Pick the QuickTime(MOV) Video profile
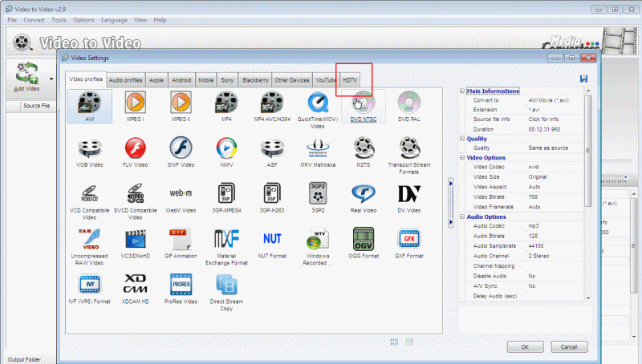Image resolution: width=642 pixels, height=364 pixels. [318, 103]
